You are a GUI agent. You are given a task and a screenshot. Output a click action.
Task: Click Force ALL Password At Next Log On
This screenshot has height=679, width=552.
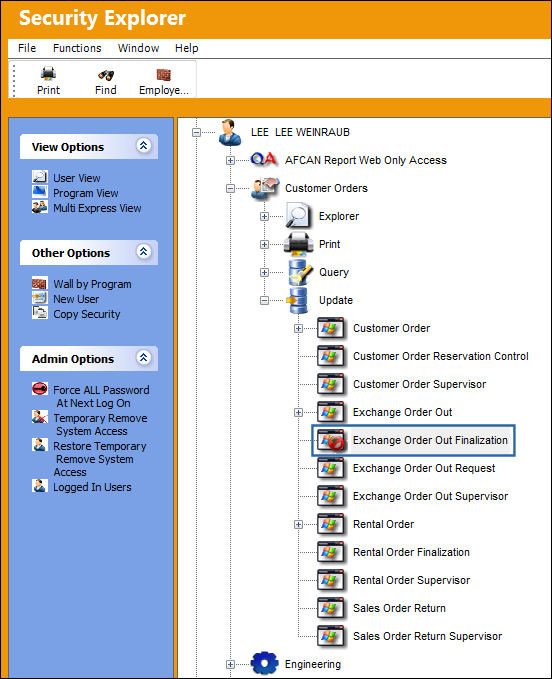101,397
